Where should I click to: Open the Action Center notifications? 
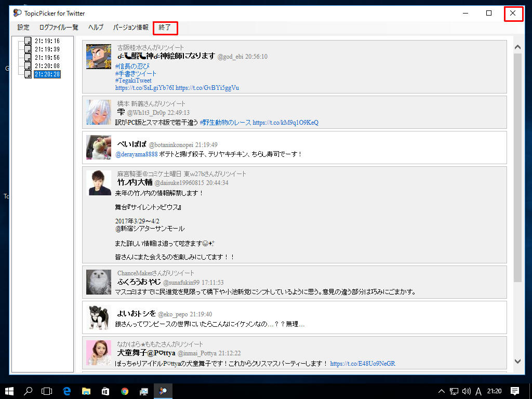(x=515, y=391)
